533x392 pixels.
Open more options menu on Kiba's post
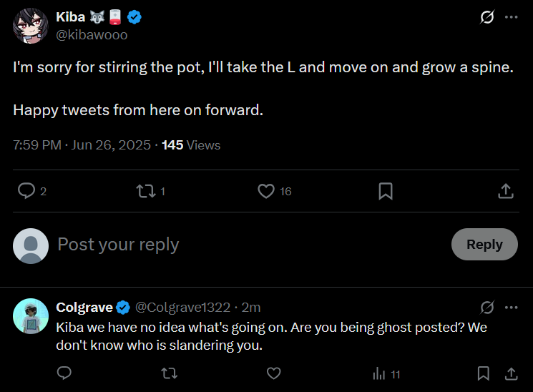(511, 16)
